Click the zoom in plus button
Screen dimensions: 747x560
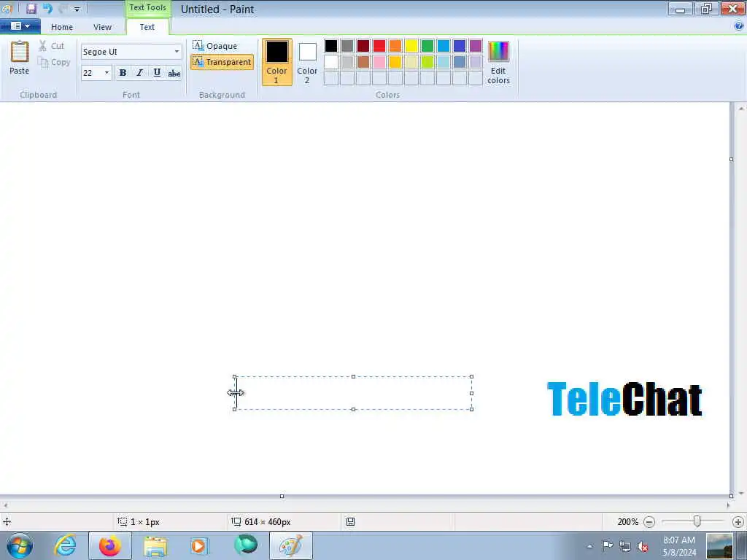[738, 522]
